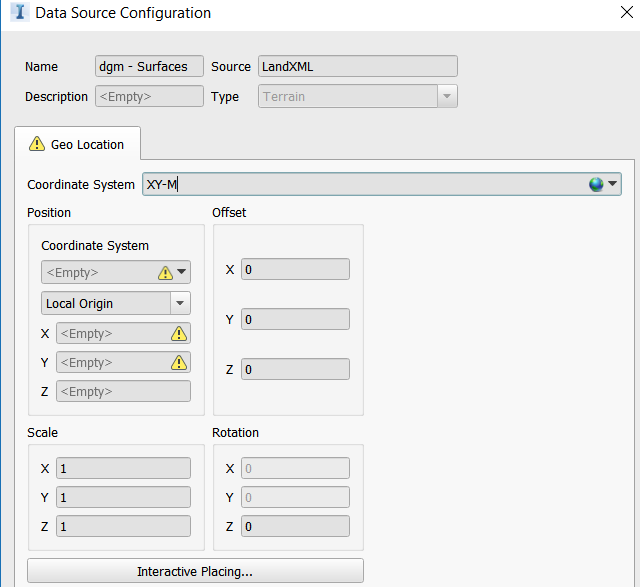Click the Position Z input field
Screen dimensions: 640x587
pyautogui.click(x=123, y=391)
